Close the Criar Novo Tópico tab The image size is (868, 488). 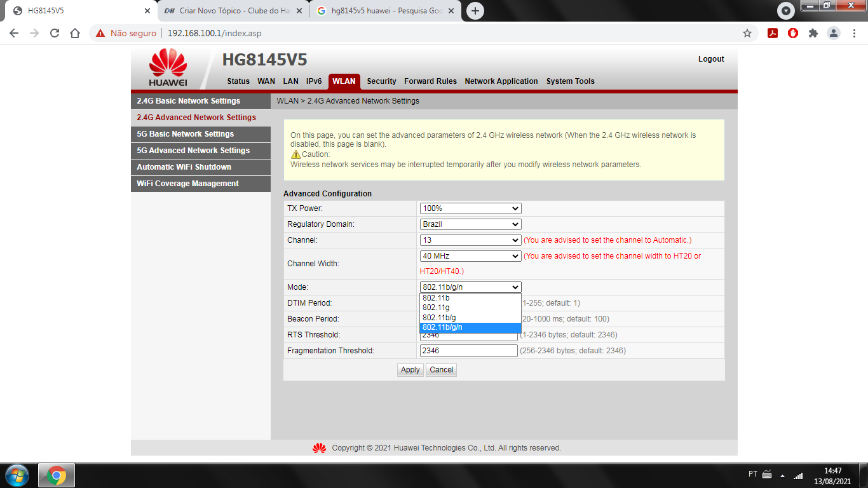pyautogui.click(x=300, y=11)
